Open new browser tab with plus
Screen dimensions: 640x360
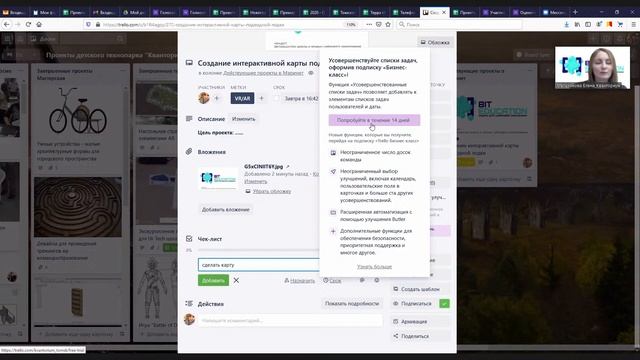pos(575,12)
